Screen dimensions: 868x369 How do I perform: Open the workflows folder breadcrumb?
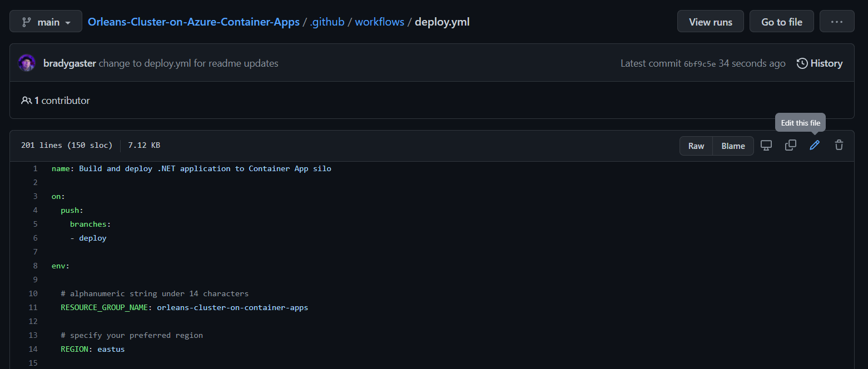point(379,22)
